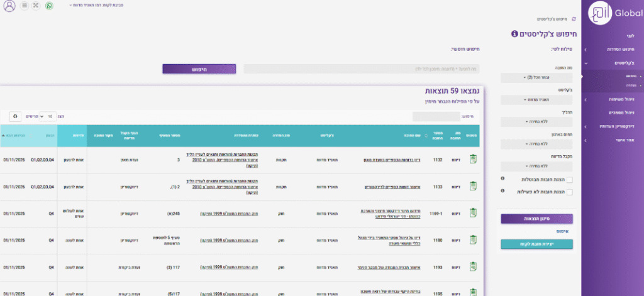Click the info icon next to חיפוש צ'קליסטים title
The width and height of the screenshot is (644, 296).
(514, 33)
